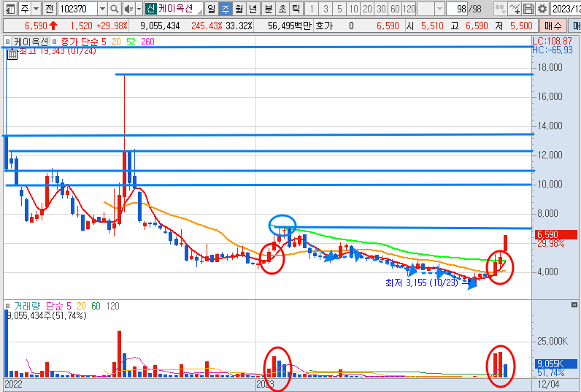
Task: Click the 종가 단순 moving average label
Action: (x=80, y=42)
